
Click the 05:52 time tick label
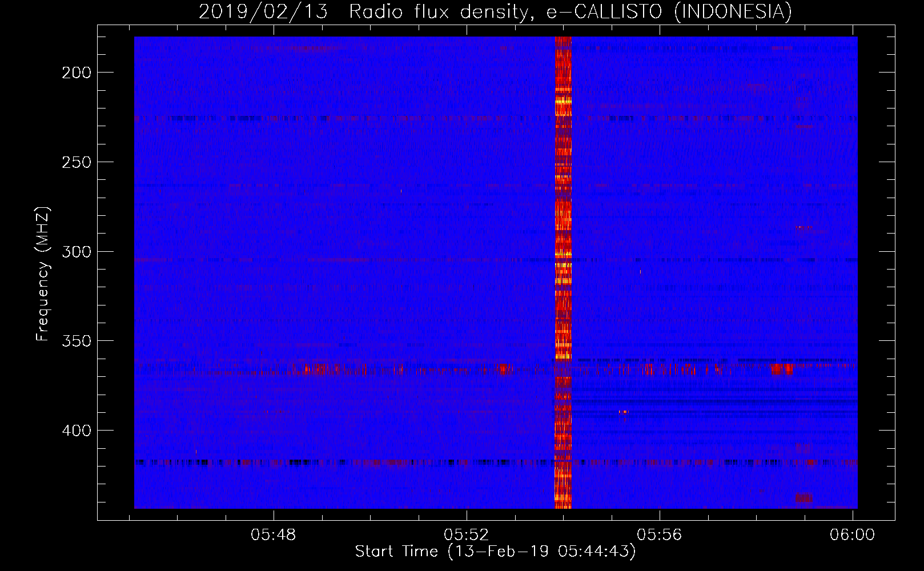(467, 535)
